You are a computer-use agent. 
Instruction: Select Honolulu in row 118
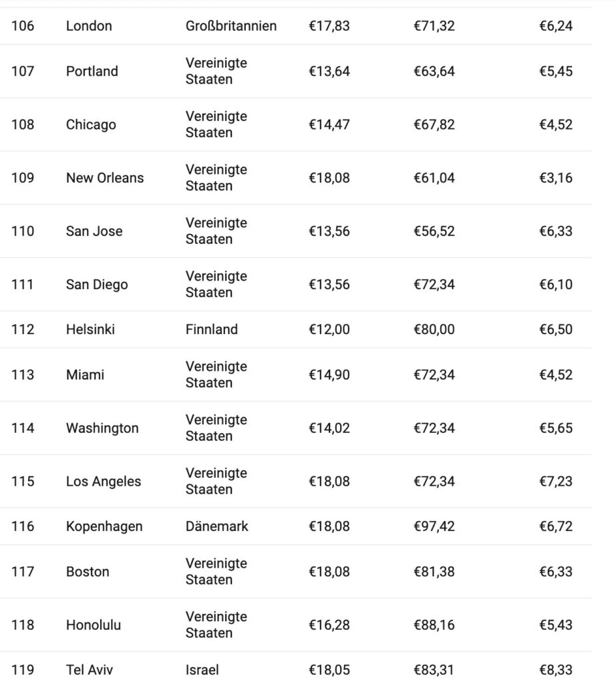94,625
